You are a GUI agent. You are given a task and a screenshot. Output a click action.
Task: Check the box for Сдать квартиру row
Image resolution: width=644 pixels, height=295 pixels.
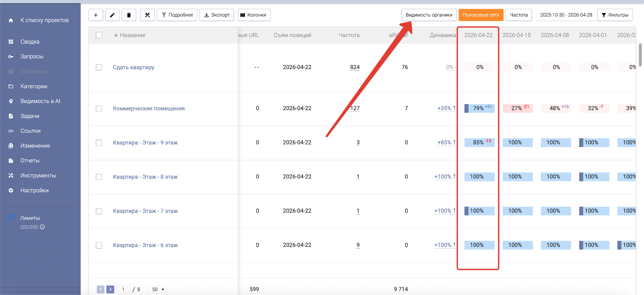pyautogui.click(x=99, y=67)
